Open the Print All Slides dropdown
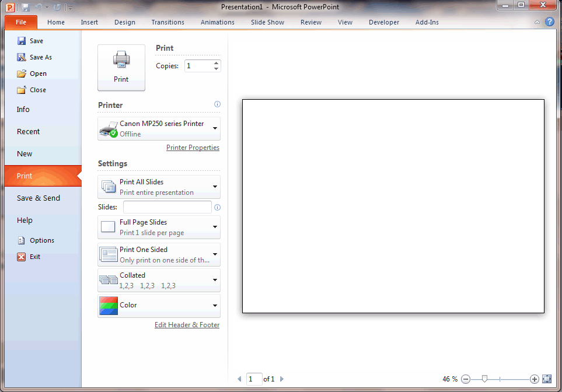 click(214, 187)
